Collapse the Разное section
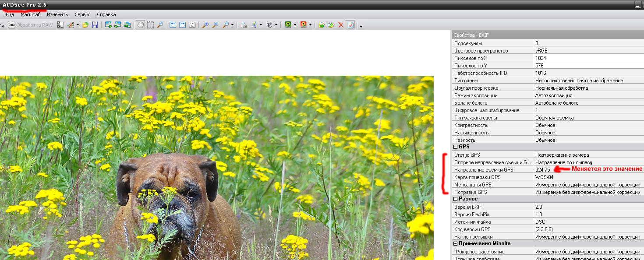This screenshot has width=644, height=260. click(455, 199)
